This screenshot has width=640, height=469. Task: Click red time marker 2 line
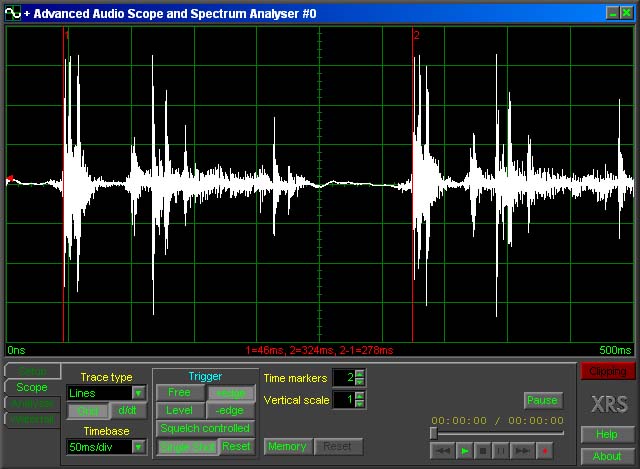click(x=413, y=184)
